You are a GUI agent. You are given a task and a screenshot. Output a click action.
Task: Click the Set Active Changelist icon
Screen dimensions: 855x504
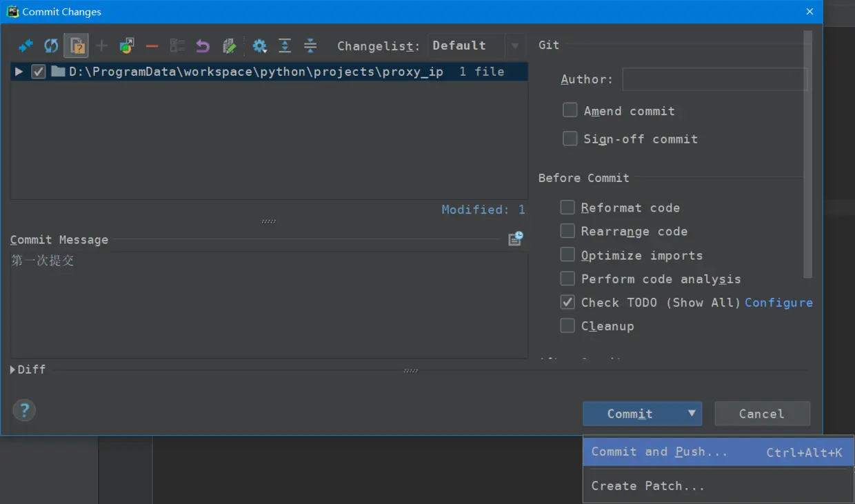(177, 46)
